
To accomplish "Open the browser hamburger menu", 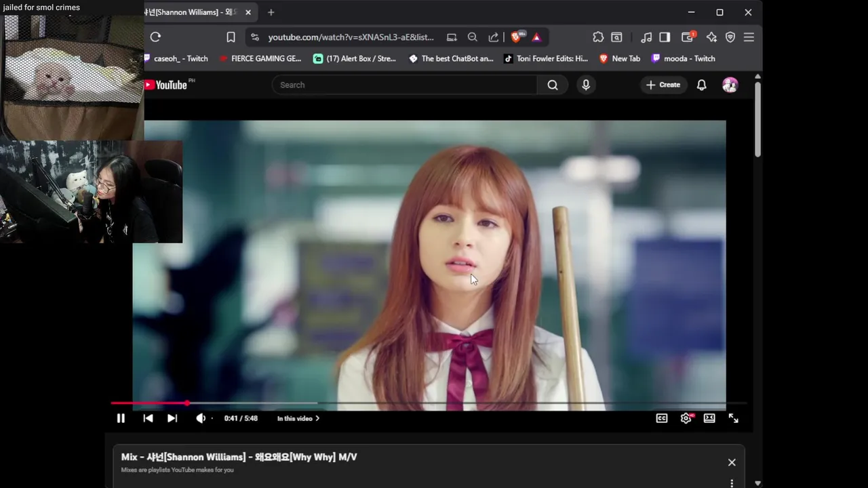I will tap(749, 37).
